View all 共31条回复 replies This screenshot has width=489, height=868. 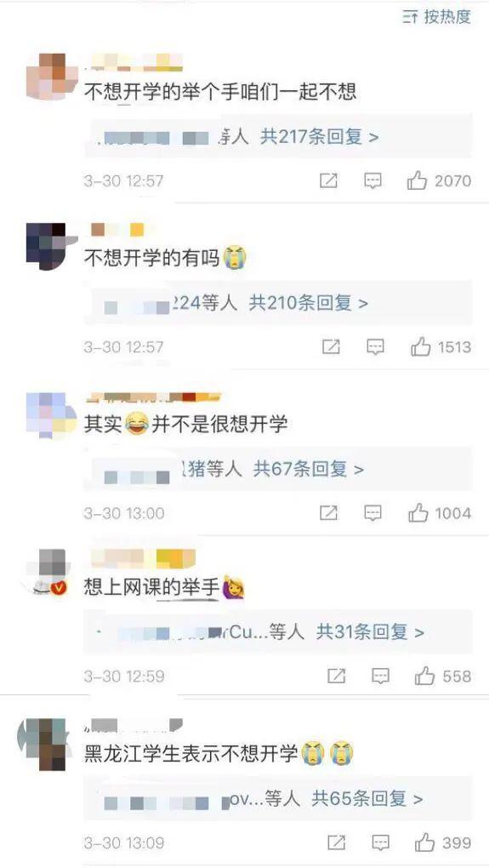click(370, 631)
